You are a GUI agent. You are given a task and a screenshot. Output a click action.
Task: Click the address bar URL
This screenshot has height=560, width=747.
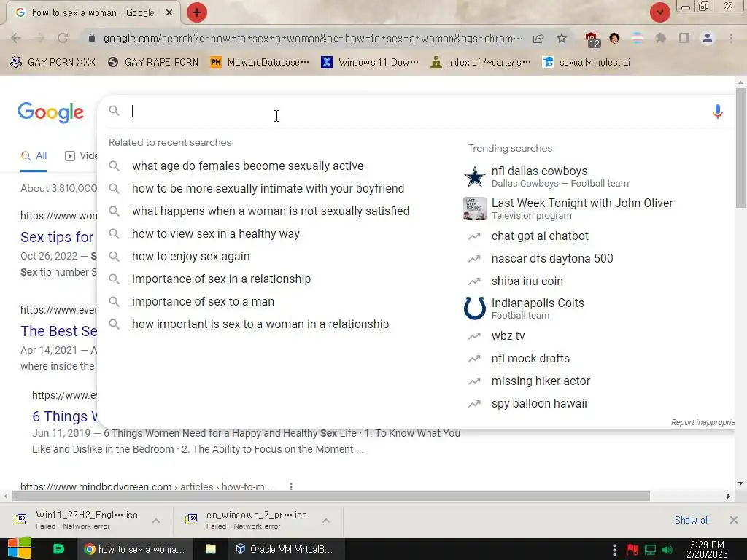[x=313, y=38]
